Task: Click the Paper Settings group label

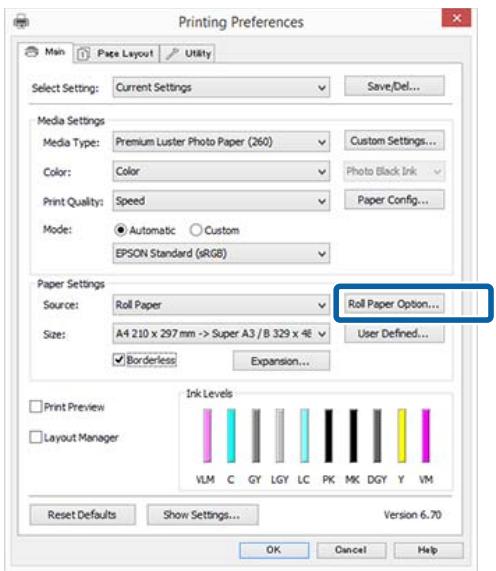Action: 71,284
